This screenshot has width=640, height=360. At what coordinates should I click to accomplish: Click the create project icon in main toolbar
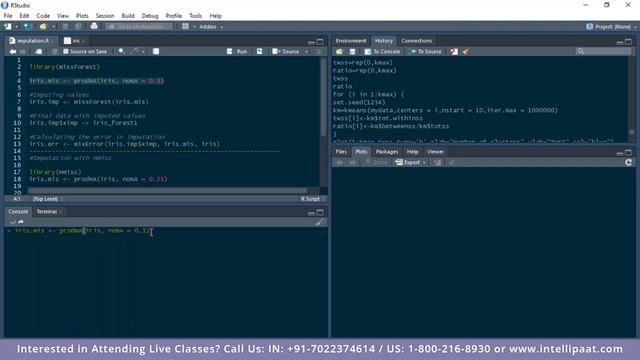coord(27,27)
